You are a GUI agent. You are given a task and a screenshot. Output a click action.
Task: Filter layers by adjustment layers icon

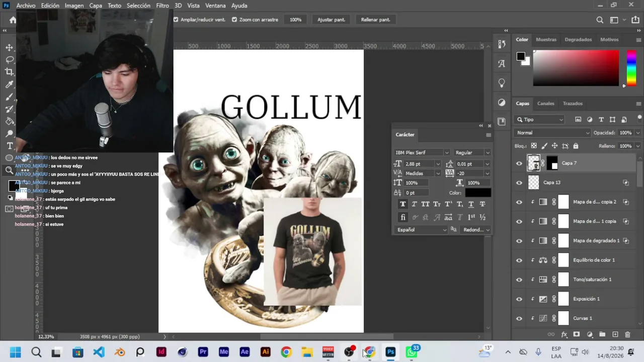[590, 120]
